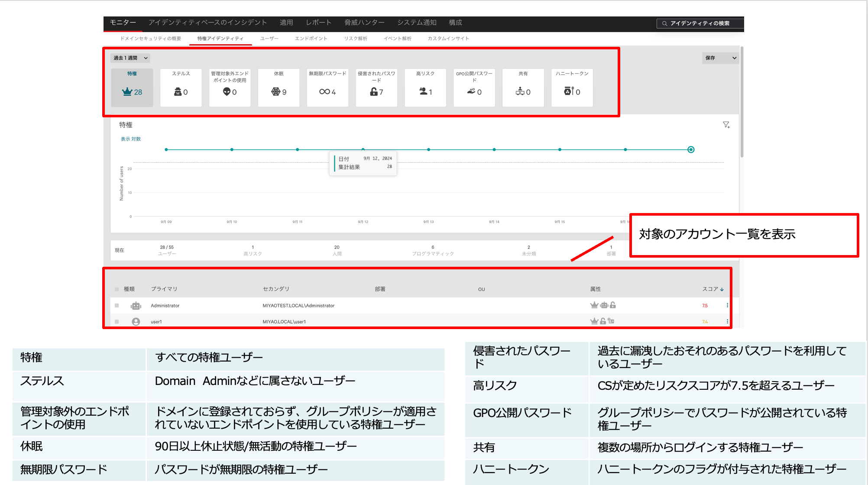This screenshot has height=485, width=868.
Task: Open the three-dot menu for Administrator
Action: [x=727, y=306]
